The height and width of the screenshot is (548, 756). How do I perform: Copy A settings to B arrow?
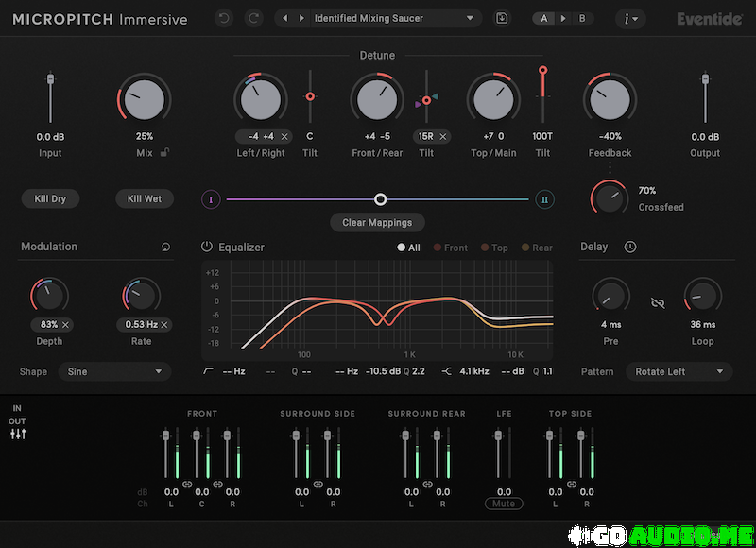[x=562, y=18]
